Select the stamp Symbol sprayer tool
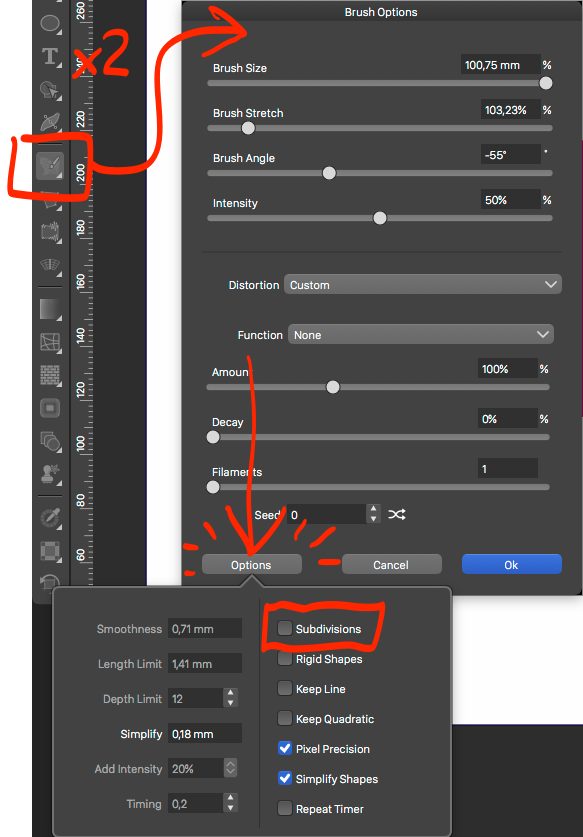The width and height of the screenshot is (583, 837). pyautogui.click(x=50, y=473)
